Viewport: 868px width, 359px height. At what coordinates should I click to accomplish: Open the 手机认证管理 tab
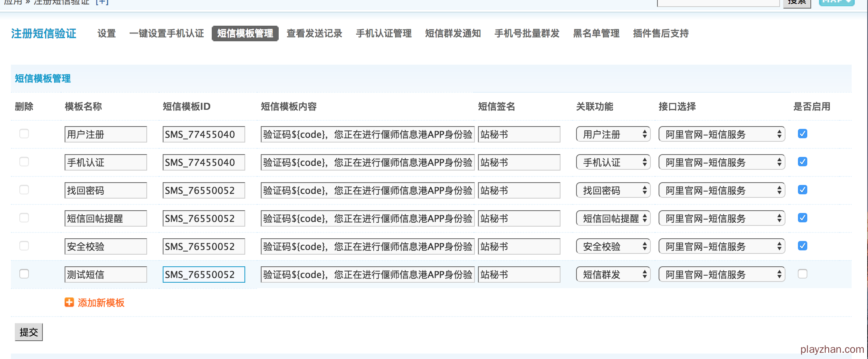383,33
